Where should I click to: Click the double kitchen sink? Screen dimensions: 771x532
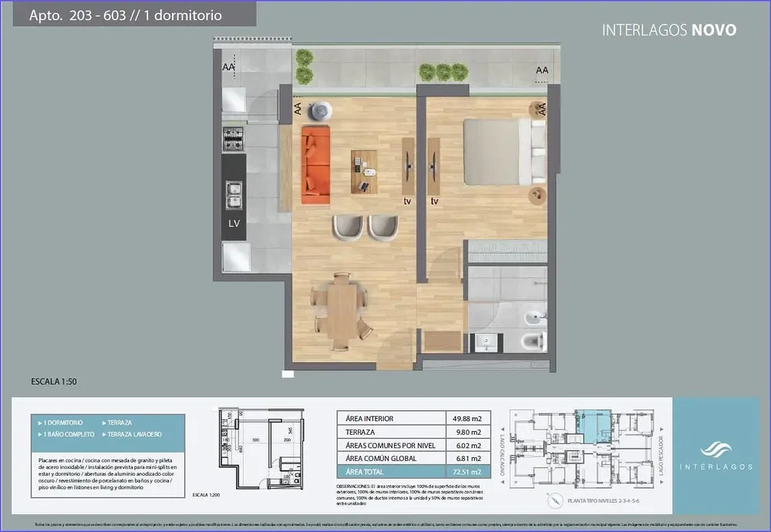[234, 195]
